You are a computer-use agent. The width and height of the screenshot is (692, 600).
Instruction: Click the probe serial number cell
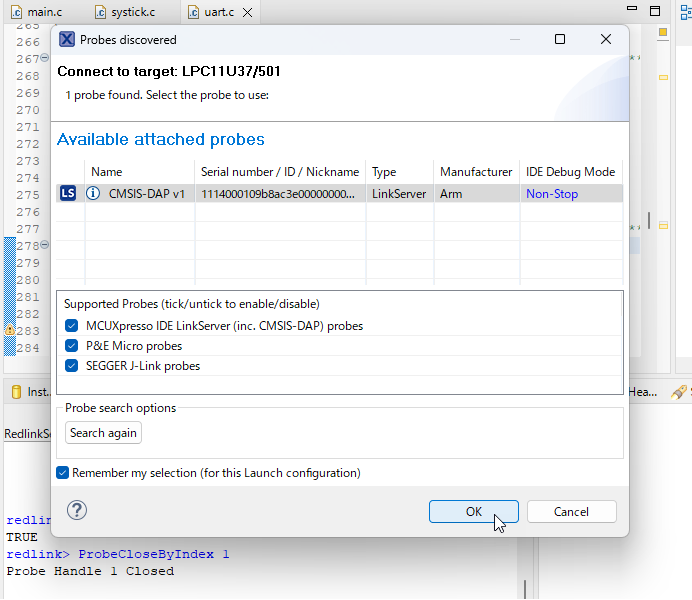(x=278, y=194)
